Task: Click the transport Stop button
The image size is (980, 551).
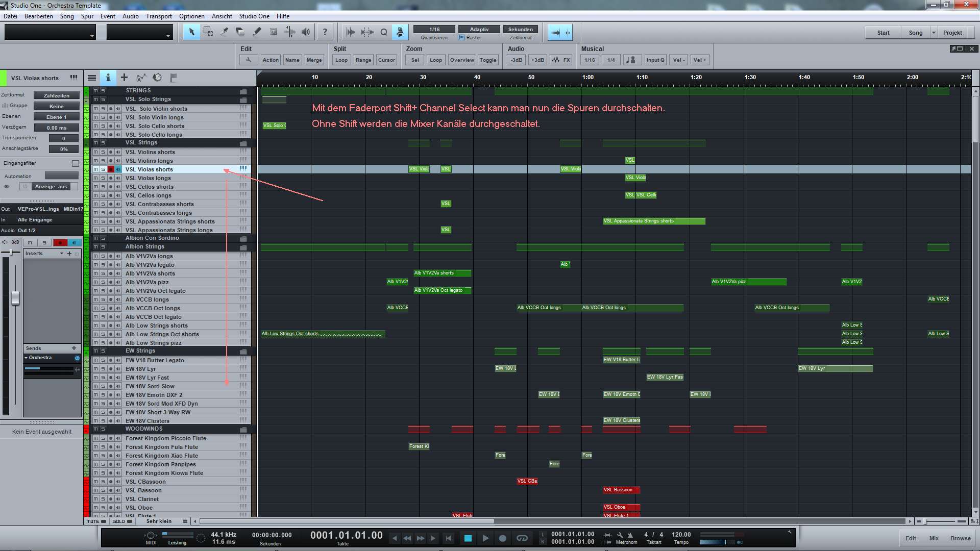Action: 468,538
